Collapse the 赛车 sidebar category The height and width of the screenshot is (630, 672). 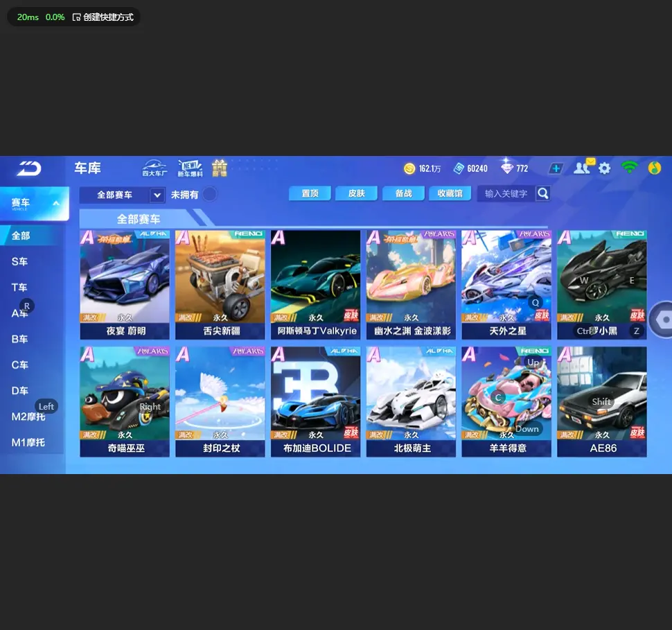(x=34, y=203)
